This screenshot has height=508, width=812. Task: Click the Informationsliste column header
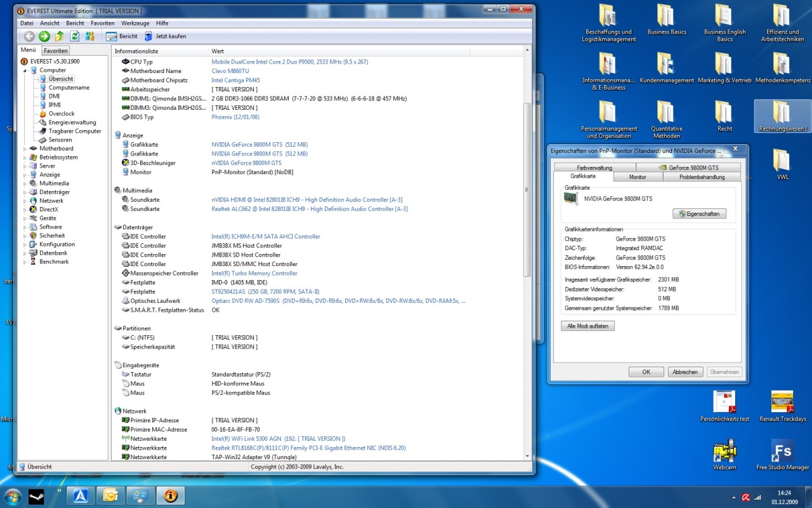160,51
